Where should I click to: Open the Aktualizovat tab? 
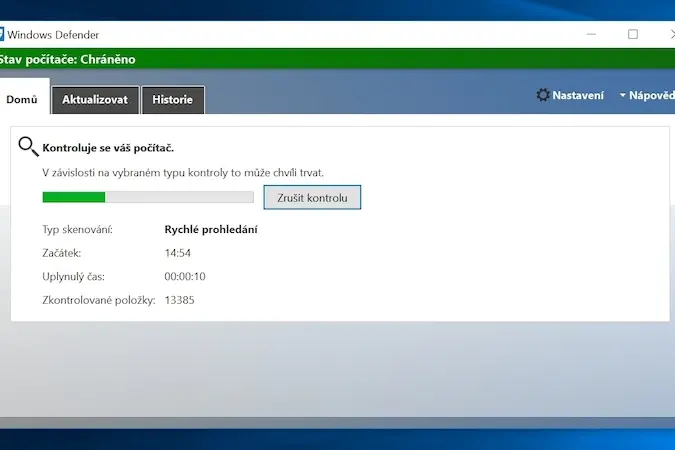[x=95, y=99]
